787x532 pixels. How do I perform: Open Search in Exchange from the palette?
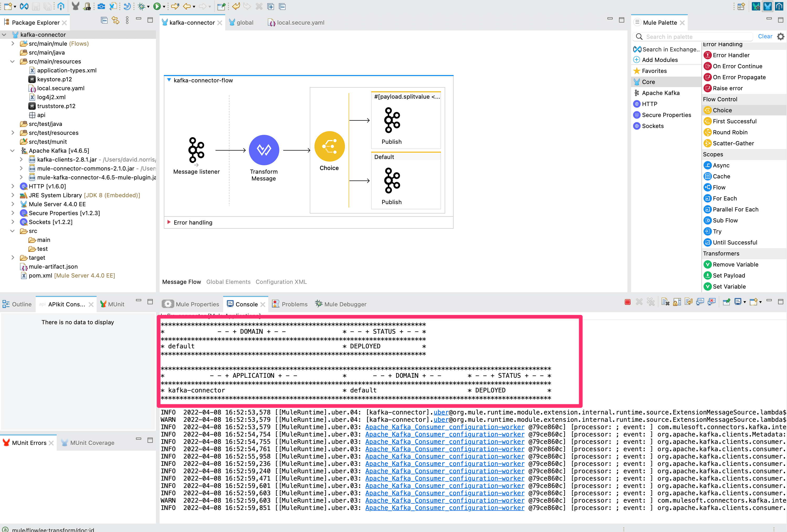667,49
